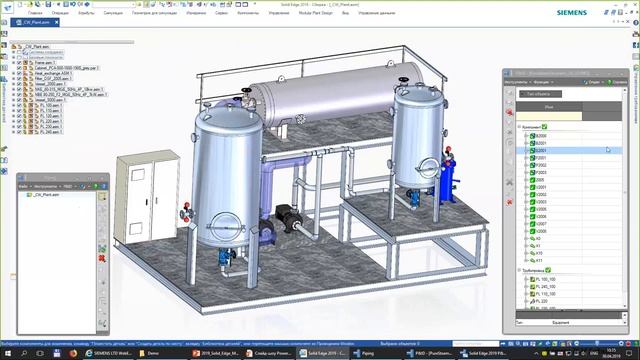The width and height of the screenshot is (640, 360).
Task: Select PL 245_100 pipeline row
Action: (x=569, y=287)
